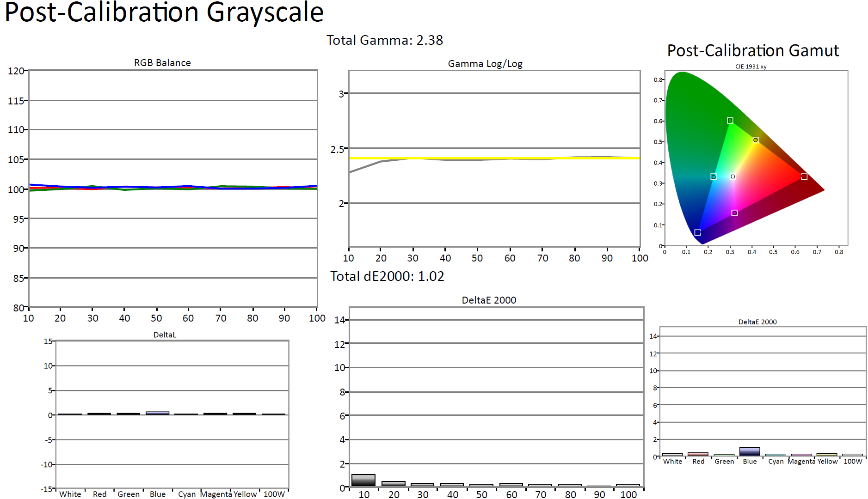Screen dimensions: 868x499
Task: Click the '50' x-axis label under RGB Balance
Action: click(x=156, y=318)
